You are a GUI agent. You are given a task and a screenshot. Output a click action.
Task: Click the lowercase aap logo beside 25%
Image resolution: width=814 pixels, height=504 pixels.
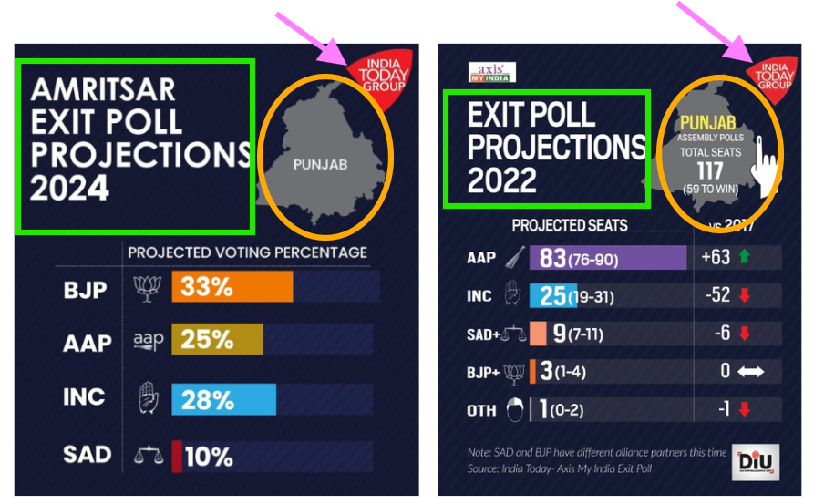click(x=148, y=340)
